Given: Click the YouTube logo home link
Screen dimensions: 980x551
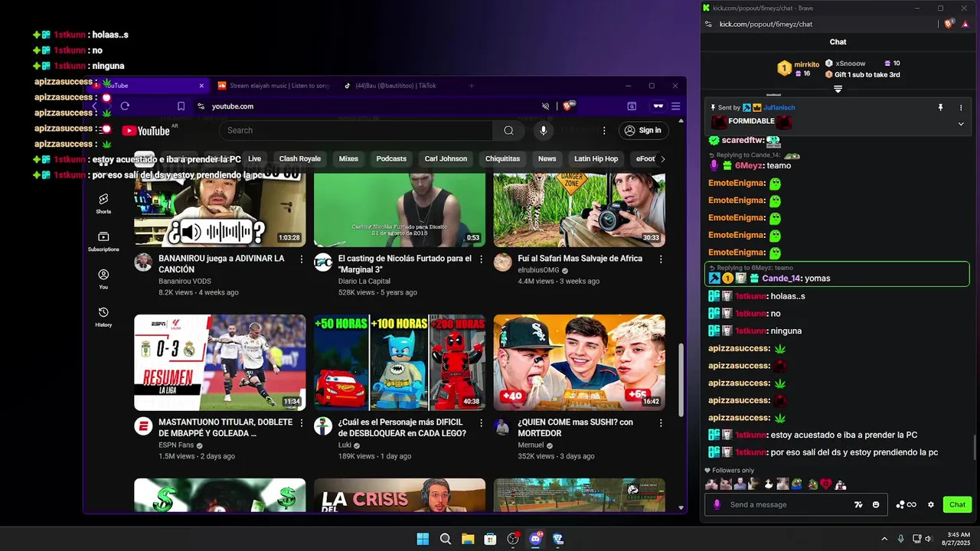Looking at the screenshot, I should [x=145, y=131].
